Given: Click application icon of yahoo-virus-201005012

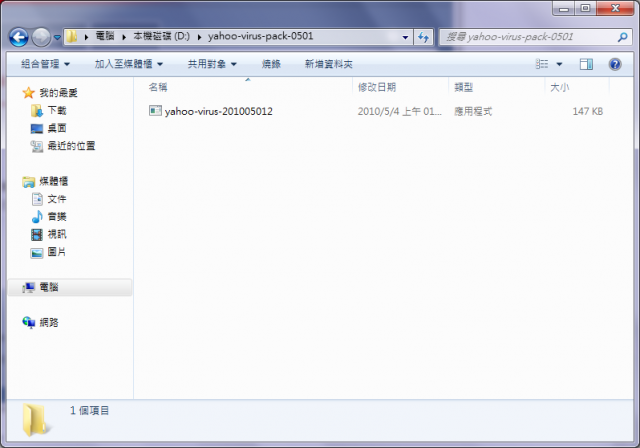Looking at the screenshot, I should (155, 111).
